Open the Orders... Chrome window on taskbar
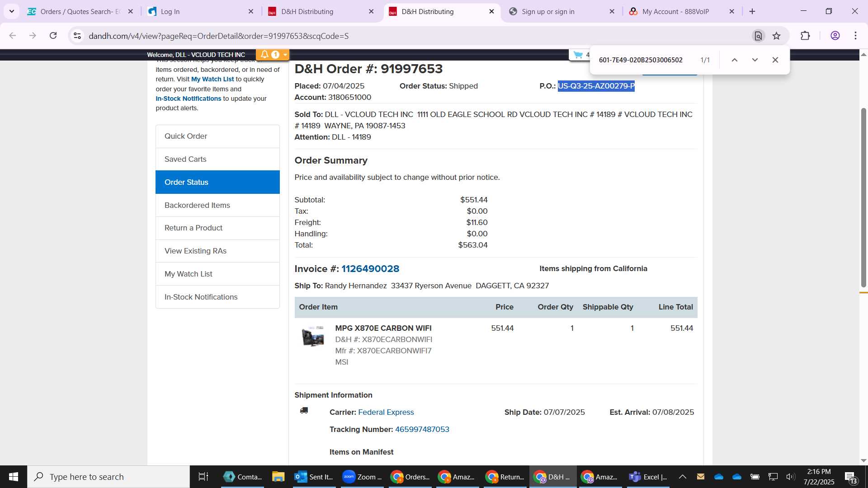868x488 pixels. click(x=410, y=477)
